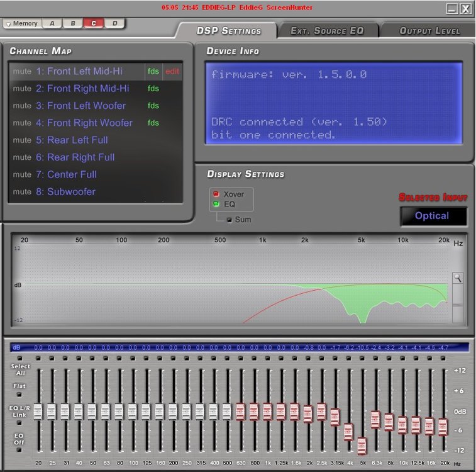Screen dimensions: 476x472
Task: Click the 20k EQ slider handle
Action: pos(443,427)
